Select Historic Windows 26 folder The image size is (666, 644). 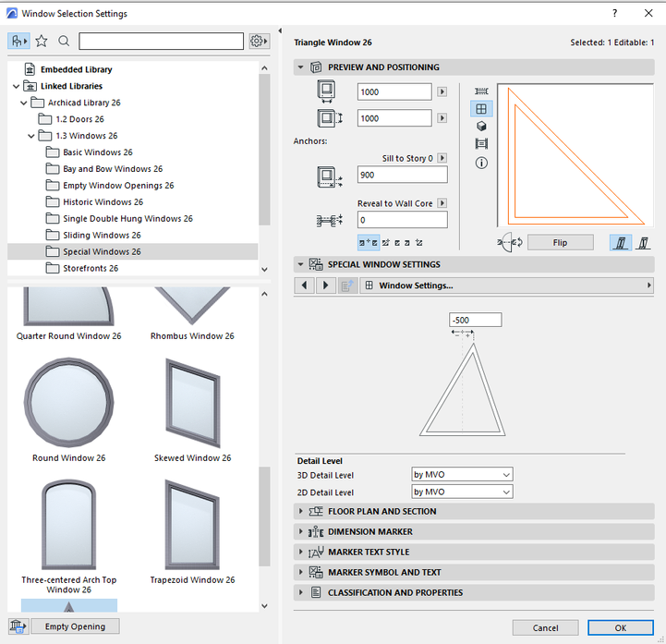[103, 202]
